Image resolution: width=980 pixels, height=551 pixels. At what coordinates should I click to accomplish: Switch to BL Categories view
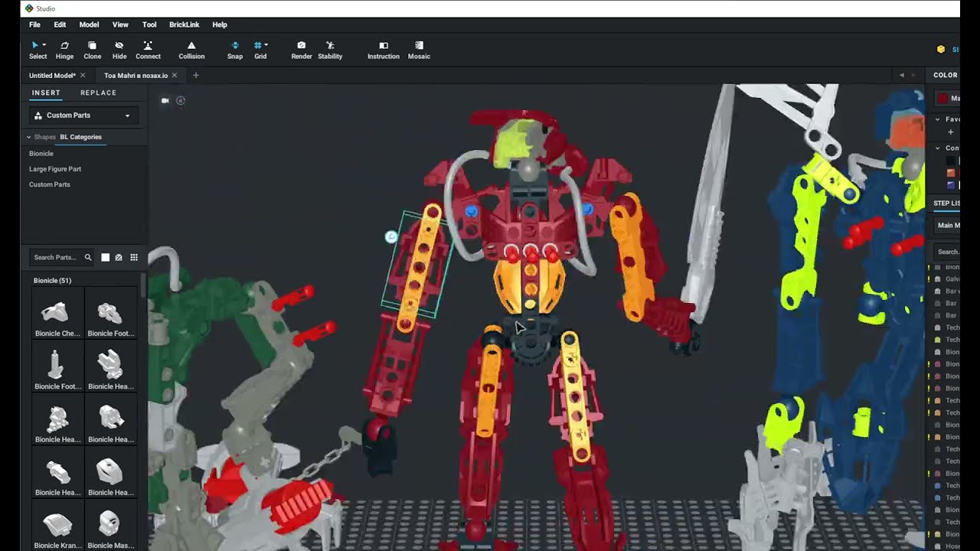pos(80,137)
